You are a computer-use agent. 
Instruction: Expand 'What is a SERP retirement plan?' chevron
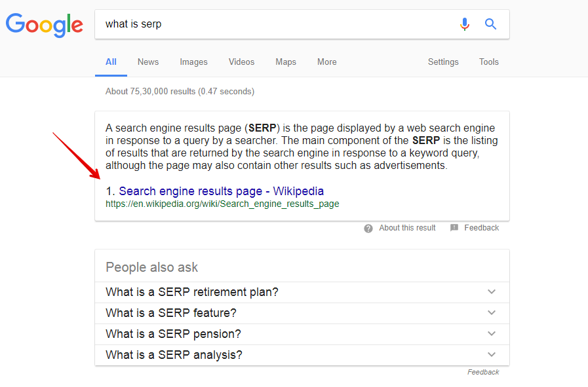[492, 291]
